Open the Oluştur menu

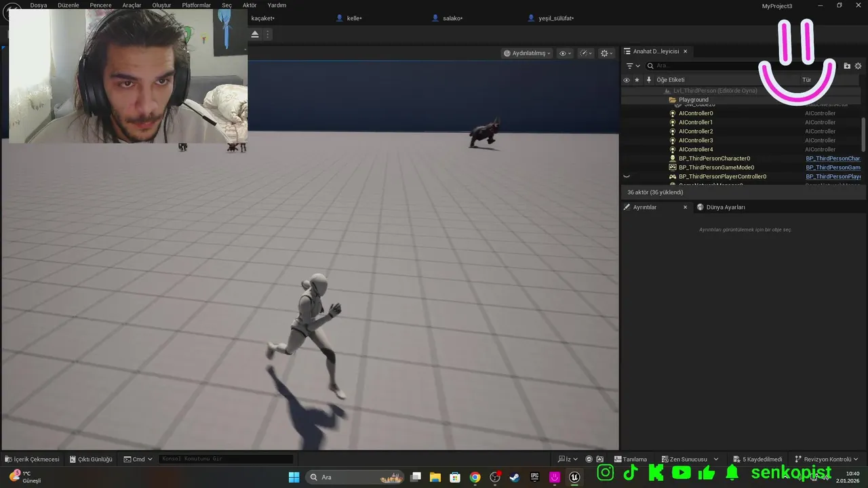[161, 5]
